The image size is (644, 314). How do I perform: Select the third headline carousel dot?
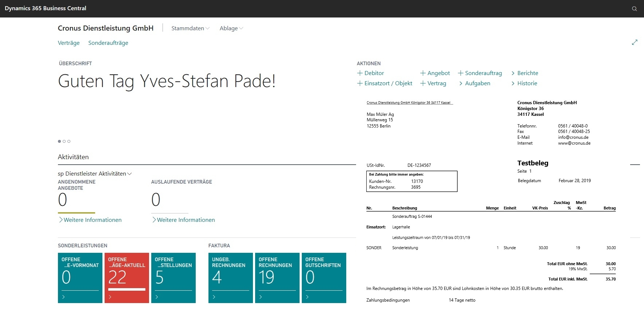pos(69,141)
